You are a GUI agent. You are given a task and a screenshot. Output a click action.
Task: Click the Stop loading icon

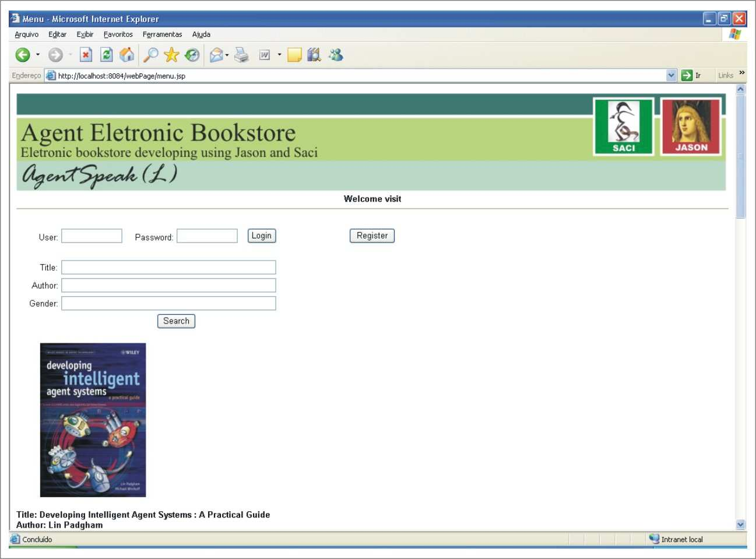[86, 55]
